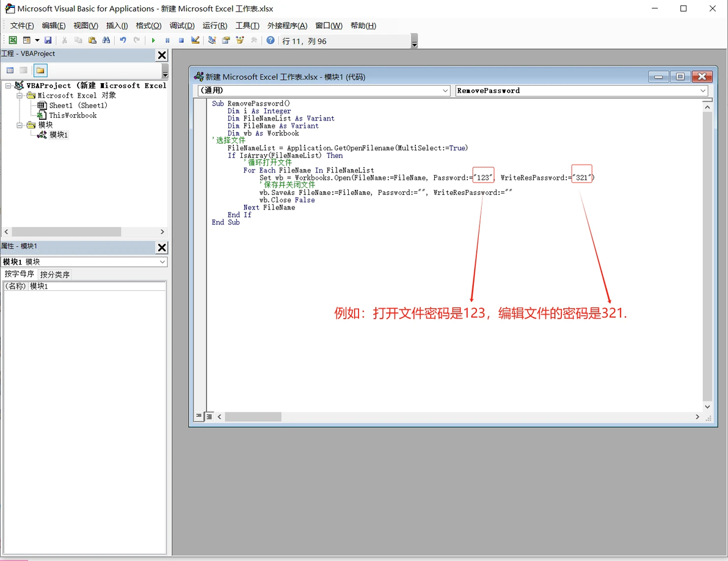Screen dimensions: 728x561
Task: Open the (通用) object dropdown
Action: (x=445, y=90)
